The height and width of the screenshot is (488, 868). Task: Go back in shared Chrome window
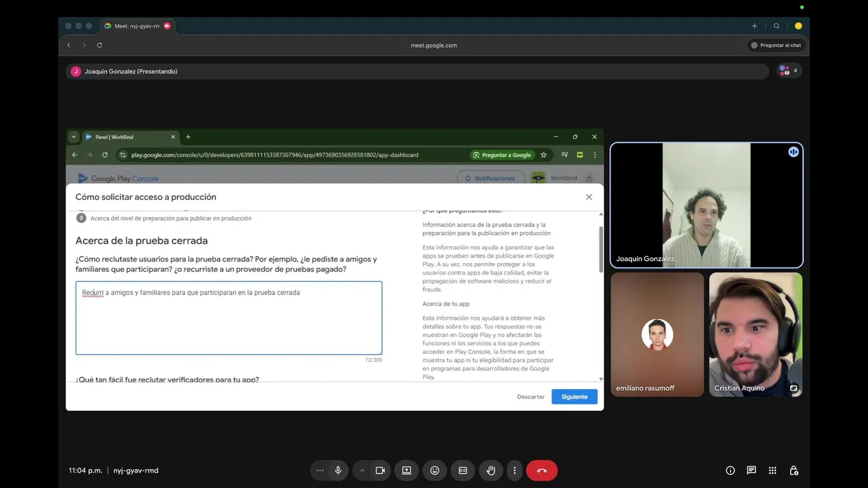pos(75,155)
